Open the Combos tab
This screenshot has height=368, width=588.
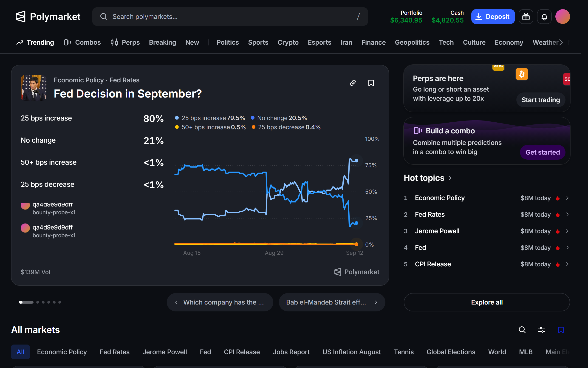tap(82, 42)
